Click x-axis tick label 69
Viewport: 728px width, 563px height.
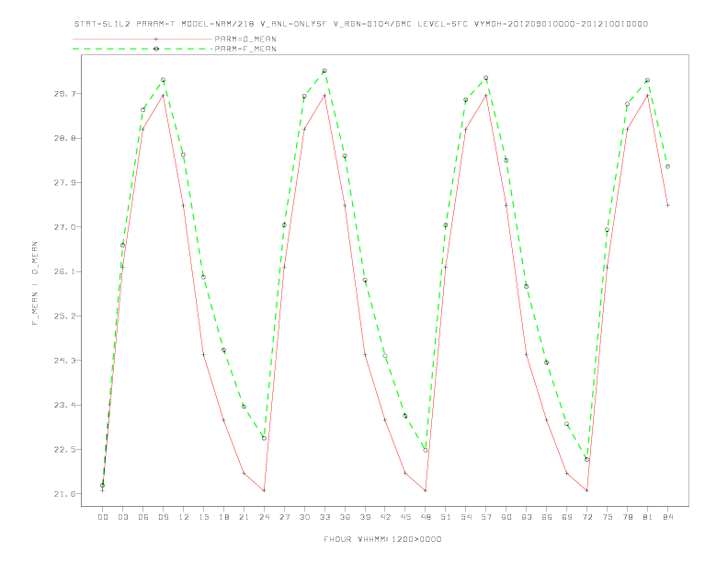[x=567, y=517]
